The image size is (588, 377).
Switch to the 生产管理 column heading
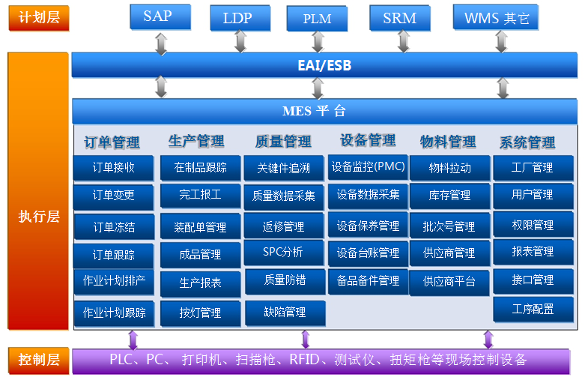(x=196, y=142)
